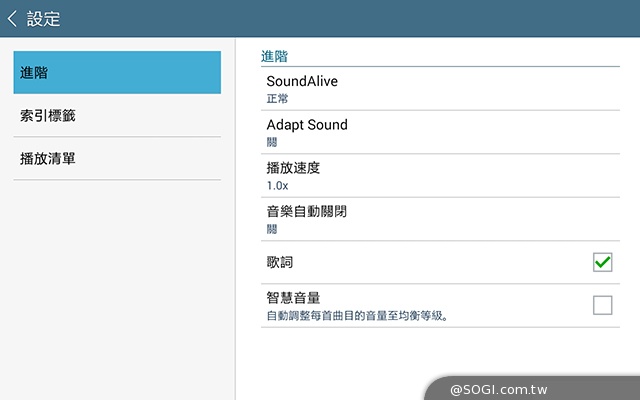The width and height of the screenshot is (640, 400).
Task: Click the 正常 value under SoundAlive
Action: click(x=277, y=99)
